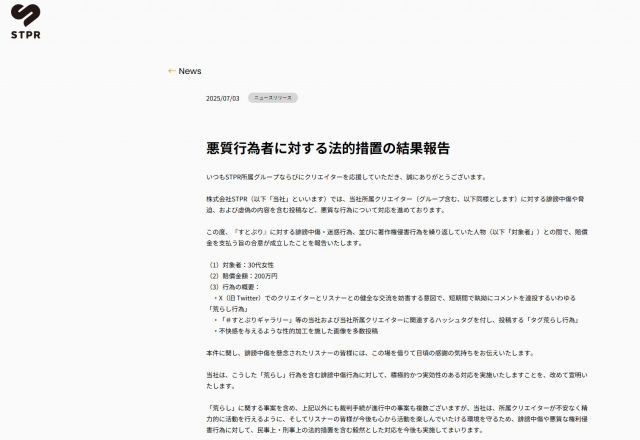Click the headline 悪質行為者に対する法的措置の結果報告
The height and width of the screenshot is (440, 640).
tap(328, 148)
